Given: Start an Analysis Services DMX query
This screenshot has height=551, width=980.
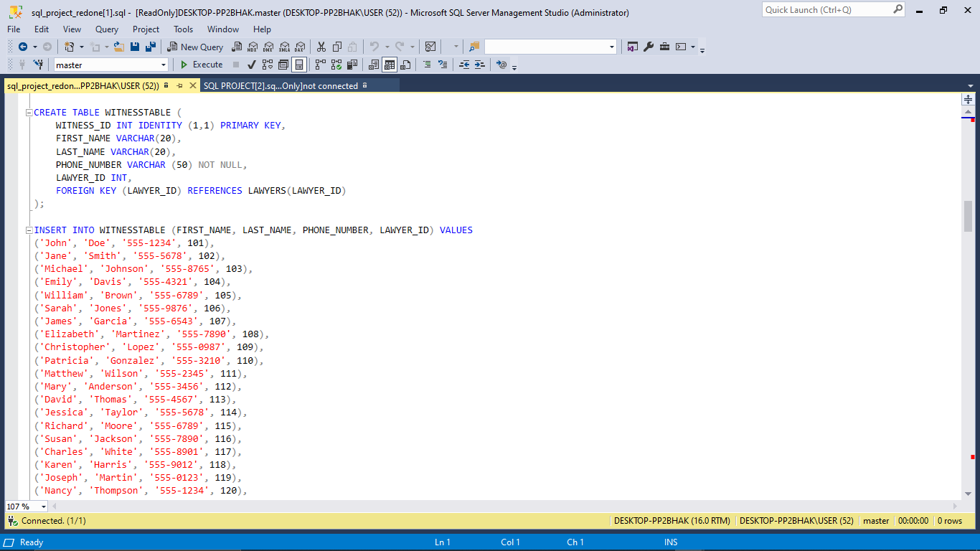Looking at the screenshot, I should pyautogui.click(x=268, y=47).
